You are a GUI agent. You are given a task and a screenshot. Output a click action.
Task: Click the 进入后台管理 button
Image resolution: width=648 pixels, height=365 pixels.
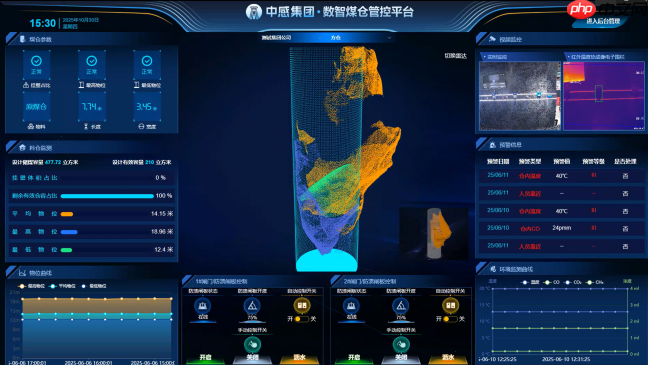coord(603,21)
